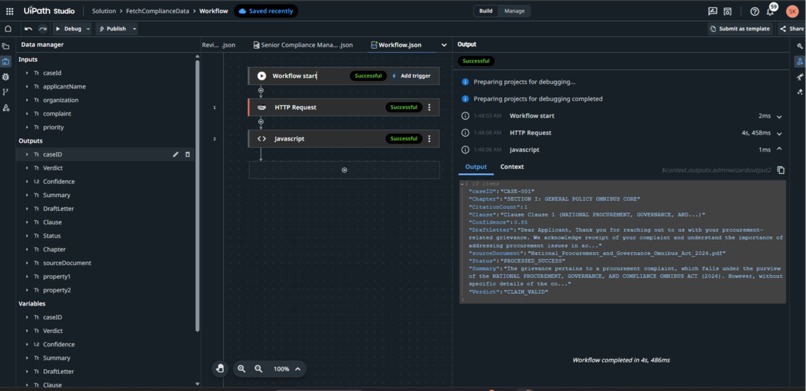This screenshot has height=391, width=806.
Task: Select the Chapter output
Action: pos(54,249)
